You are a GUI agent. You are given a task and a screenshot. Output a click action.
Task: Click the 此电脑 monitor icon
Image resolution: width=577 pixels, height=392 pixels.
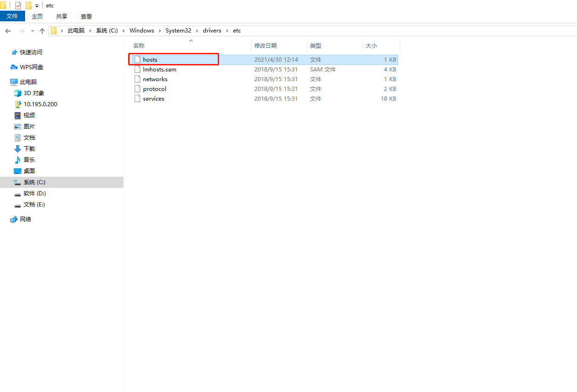pyautogui.click(x=14, y=82)
